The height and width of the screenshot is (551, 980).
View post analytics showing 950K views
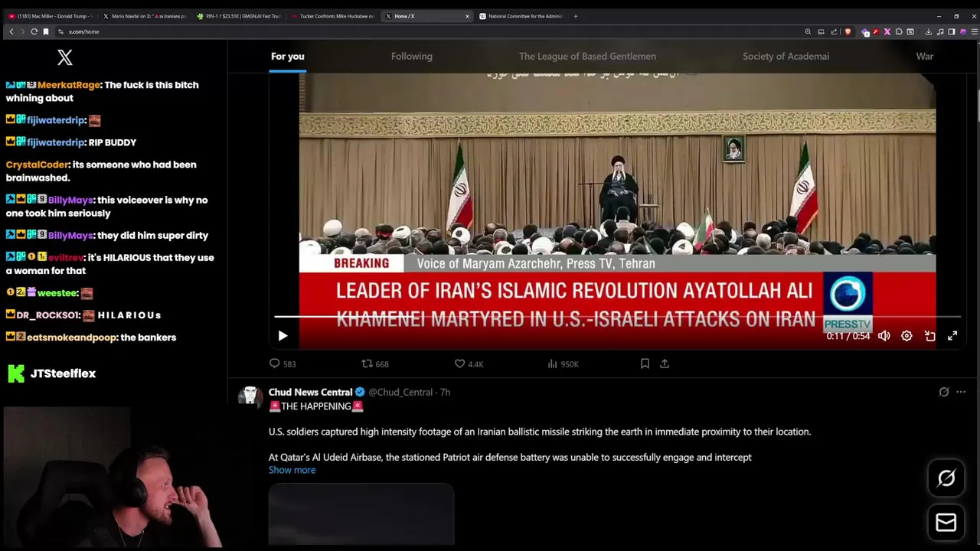tap(563, 364)
